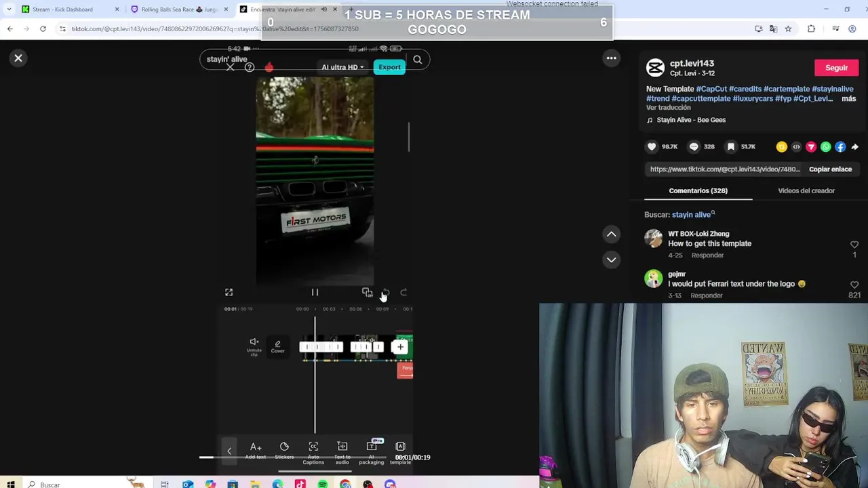Click the comments bubble icon showing 328
The width and height of the screenshot is (868, 488).
point(694,146)
